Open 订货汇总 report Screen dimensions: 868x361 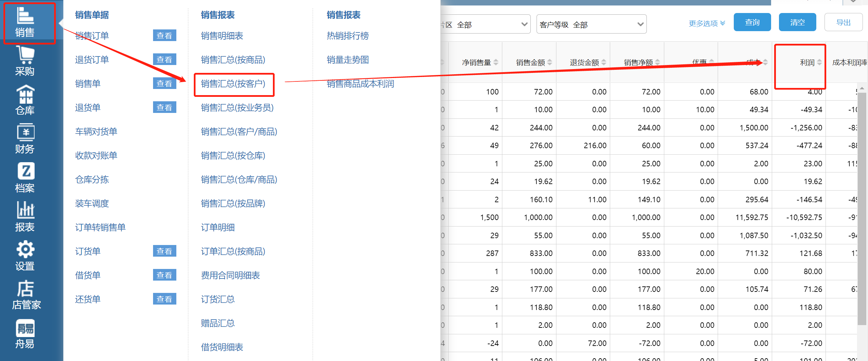(218, 299)
